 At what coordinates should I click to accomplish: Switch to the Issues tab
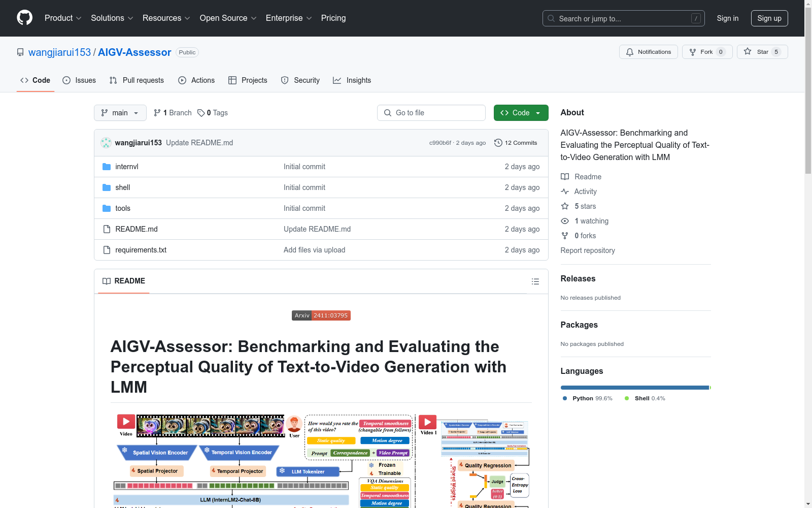(79, 80)
